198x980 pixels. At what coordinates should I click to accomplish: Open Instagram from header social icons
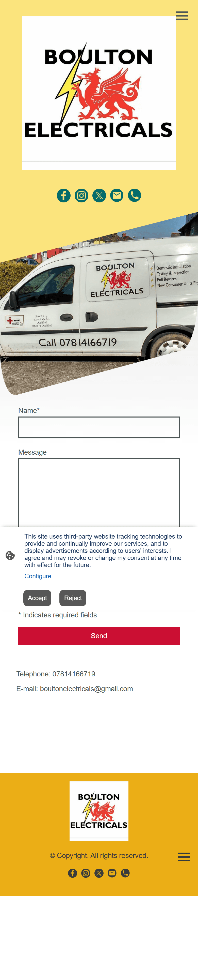click(81, 196)
